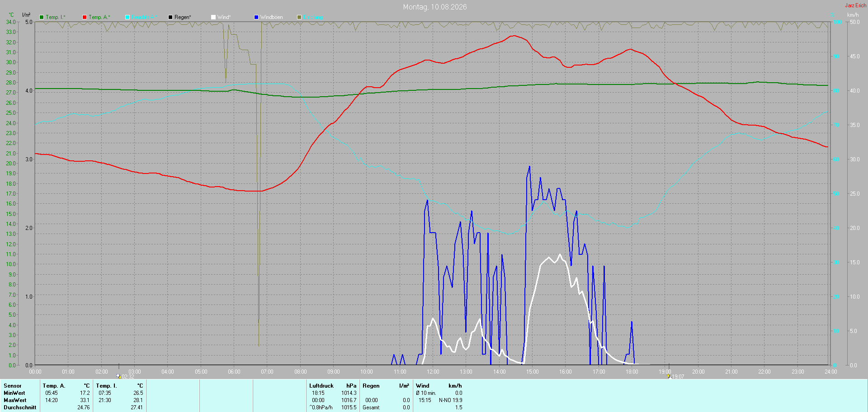Click the 'Ø 10 min.' wind label

(426, 393)
